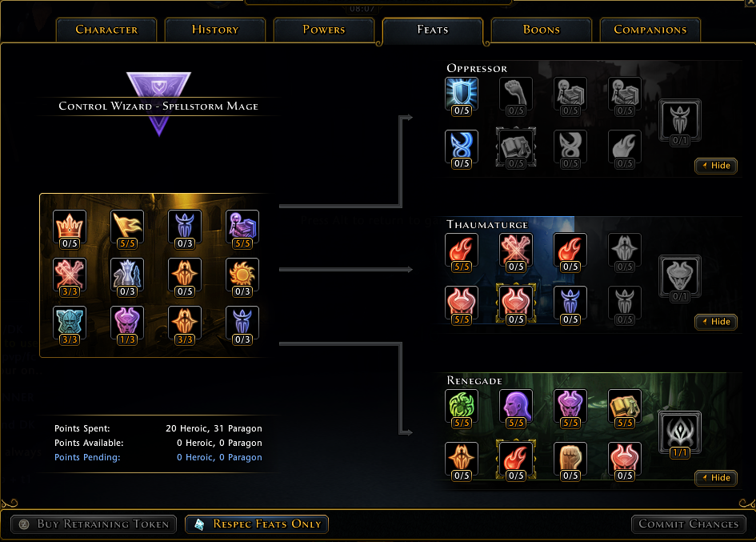The image size is (756, 542).
Task: Click the green spider Renegade feat
Action: coord(462,407)
